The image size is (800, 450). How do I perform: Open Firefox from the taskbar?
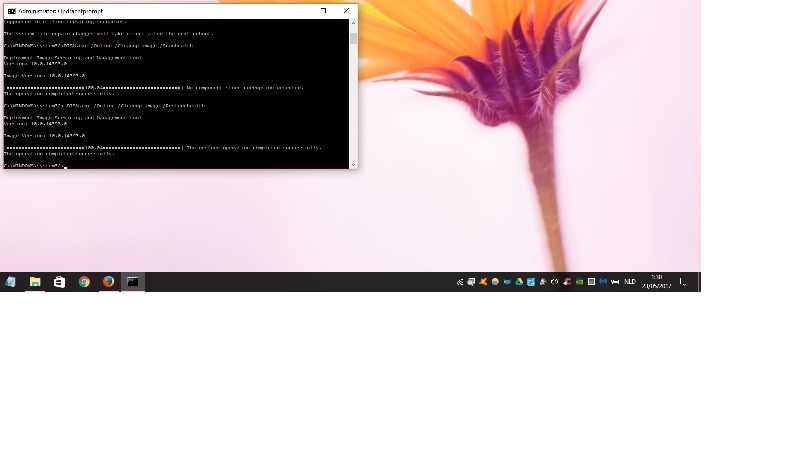(108, 282)
